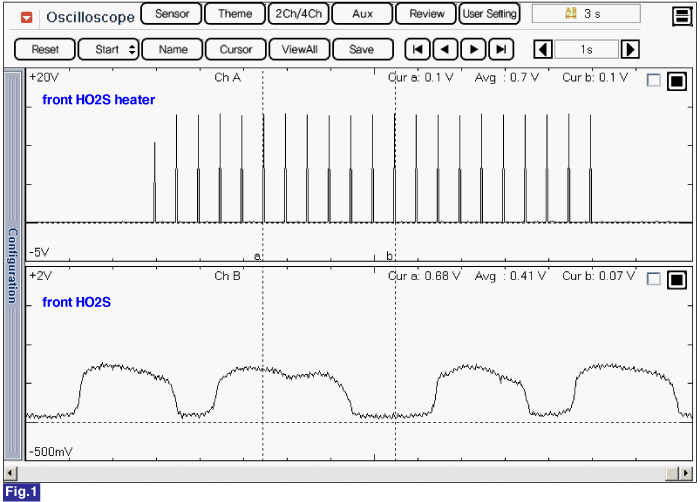Toggle Channel B empty checkbox

[x=654, y=279]
